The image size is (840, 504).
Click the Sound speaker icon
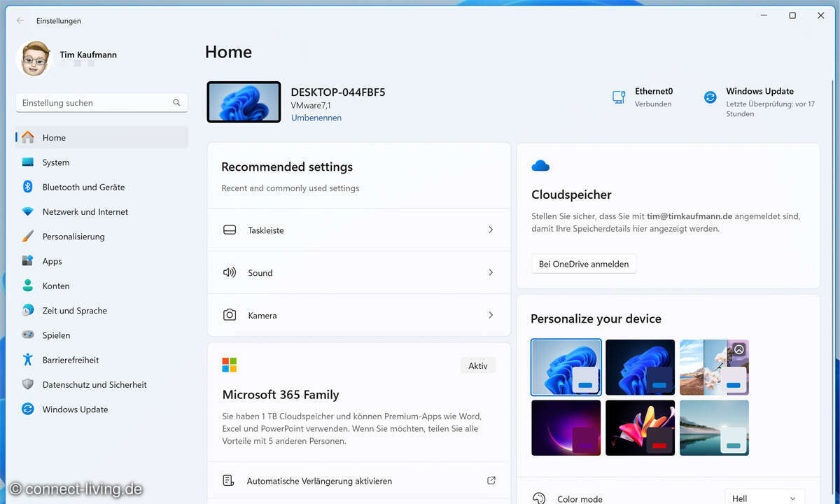pyautogui.click(x=230, y=272)
